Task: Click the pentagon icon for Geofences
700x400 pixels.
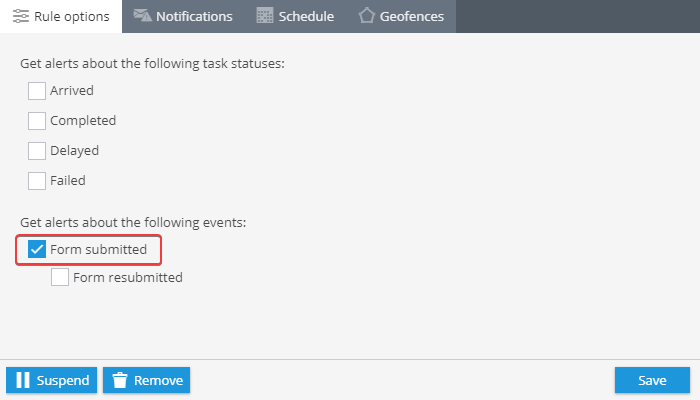Action: coord(367,16)
